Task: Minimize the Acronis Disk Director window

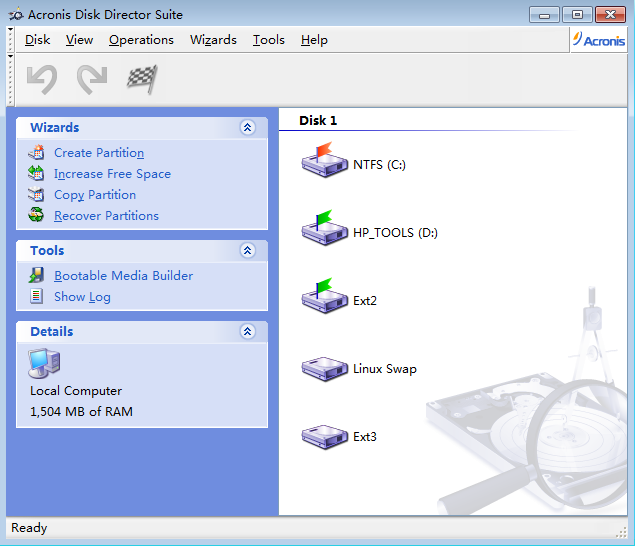Action: (x=544, y=15)
